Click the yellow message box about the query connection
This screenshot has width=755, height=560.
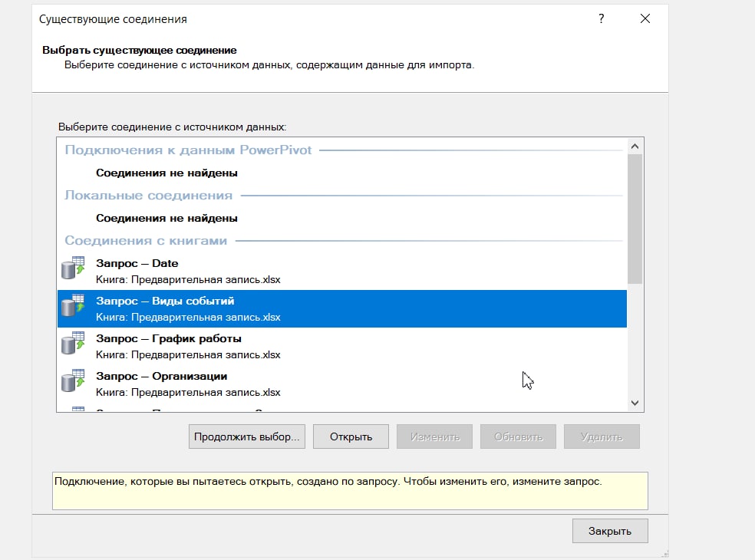[350, 491]
